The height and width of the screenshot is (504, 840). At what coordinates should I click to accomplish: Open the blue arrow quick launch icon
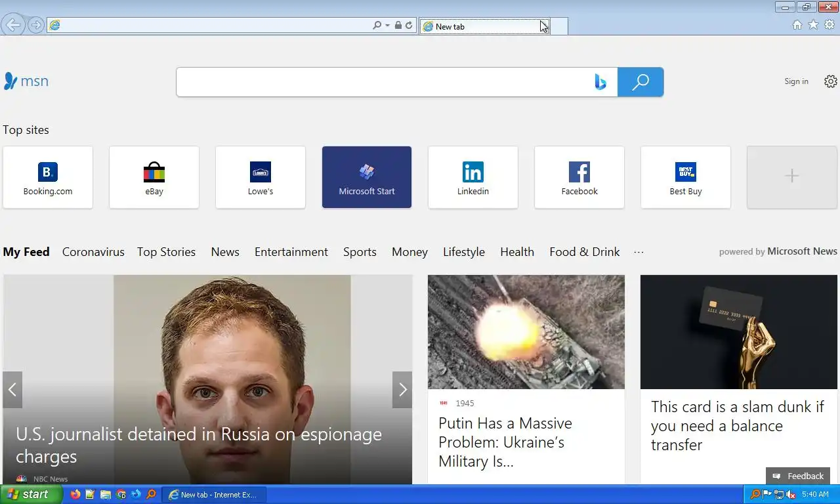point(136,494)
